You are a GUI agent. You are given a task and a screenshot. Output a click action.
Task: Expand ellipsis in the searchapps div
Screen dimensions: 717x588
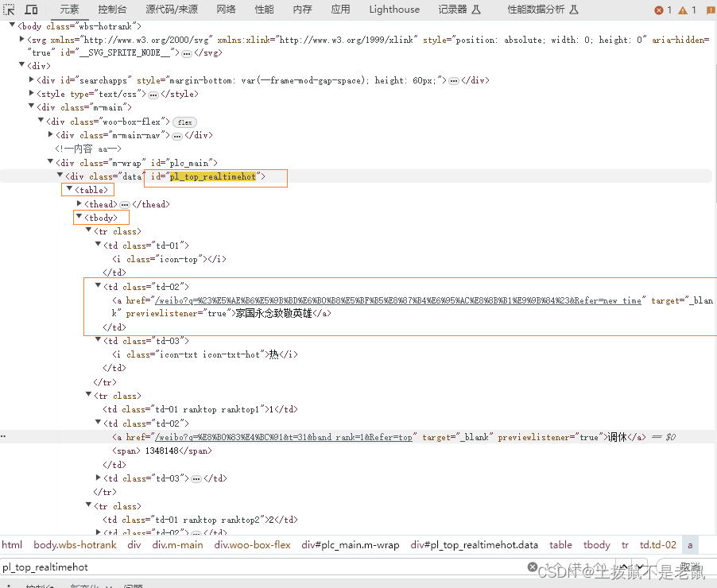click(454, 81)
